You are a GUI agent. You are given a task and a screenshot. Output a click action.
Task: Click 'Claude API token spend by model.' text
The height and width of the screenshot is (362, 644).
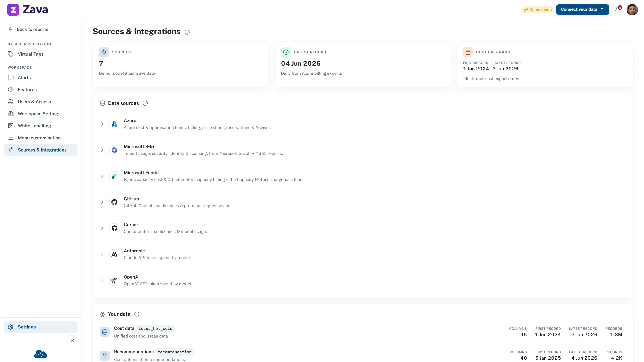(157, 258)
